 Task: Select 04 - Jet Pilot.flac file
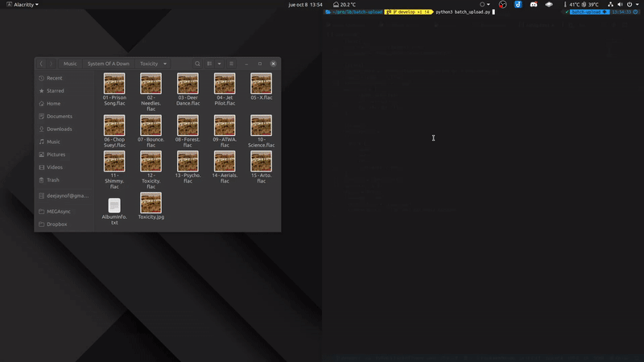coord(225,89)
